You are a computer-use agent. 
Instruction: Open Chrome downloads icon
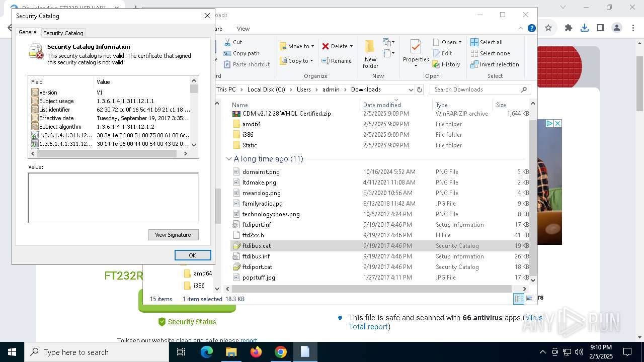pos(584,28)
